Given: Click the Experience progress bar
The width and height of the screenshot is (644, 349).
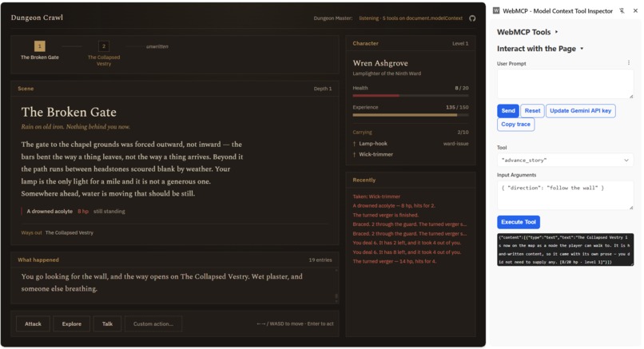Looking at the screenshot, I should [x=411, y=115].
